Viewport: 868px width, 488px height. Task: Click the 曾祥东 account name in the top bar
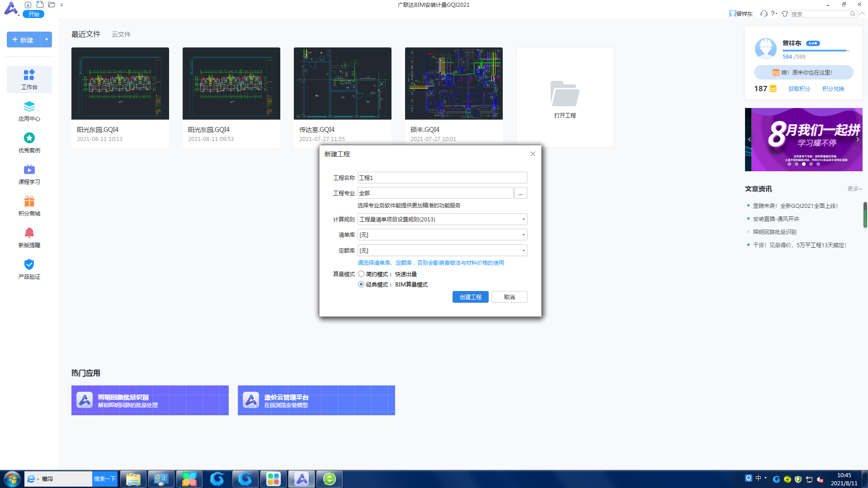pyautogui.click(x=744, y=14)
